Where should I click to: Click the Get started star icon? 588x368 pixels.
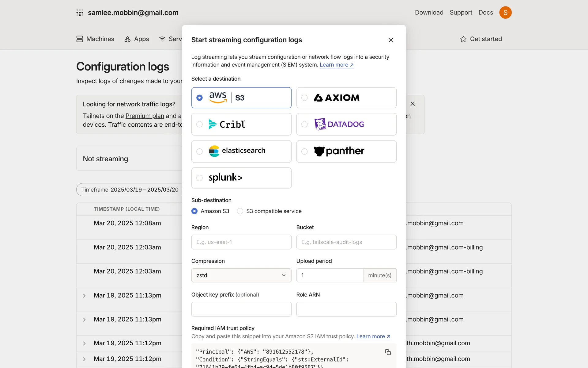pos(463,39)
